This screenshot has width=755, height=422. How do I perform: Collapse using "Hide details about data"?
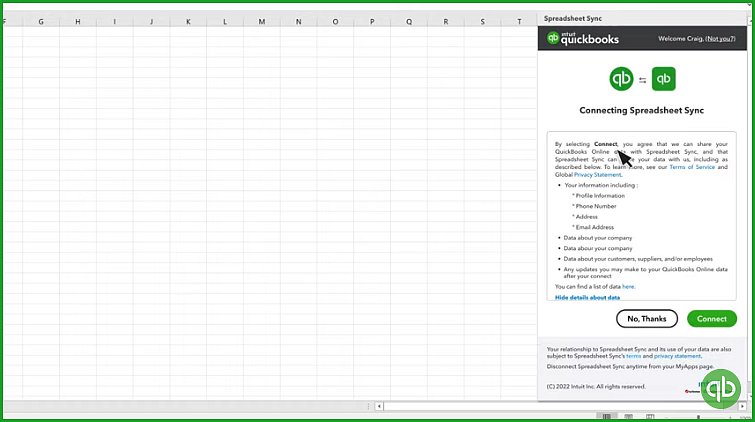[587, 297]
